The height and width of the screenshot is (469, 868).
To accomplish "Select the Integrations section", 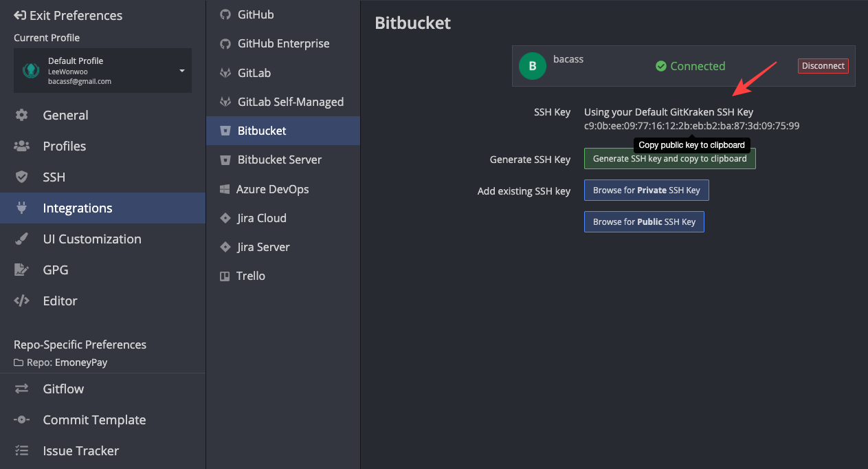I will coord(102,208).
